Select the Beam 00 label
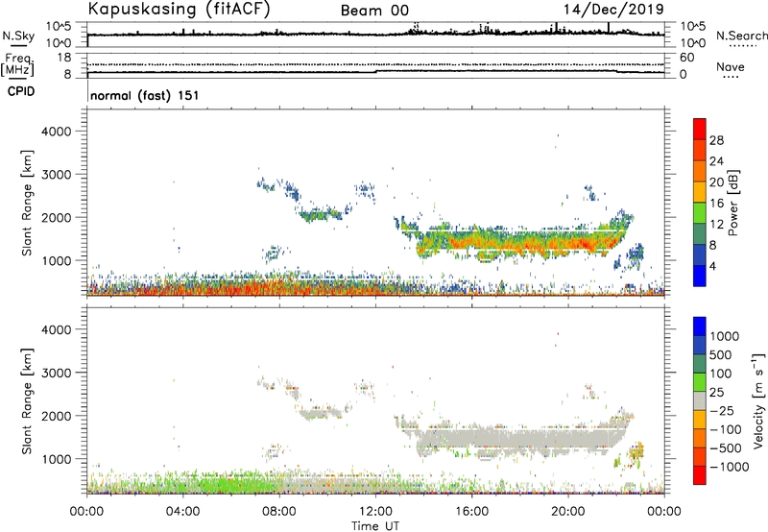 point(374,11)
